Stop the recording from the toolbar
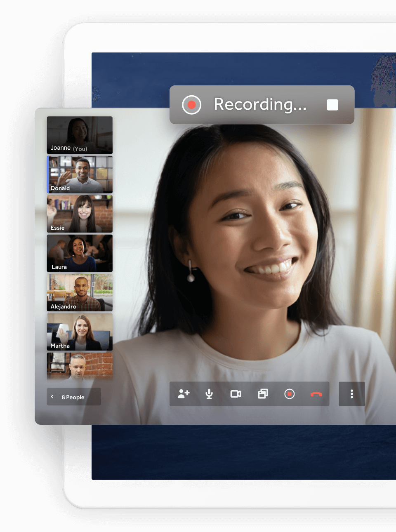396x532 pixels. 290,394
